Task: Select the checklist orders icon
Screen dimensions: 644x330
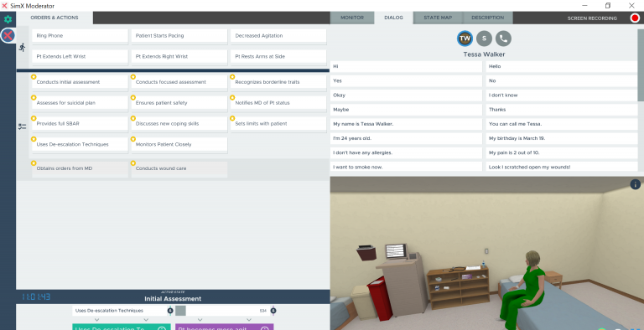Action: [x=22, y=126]
